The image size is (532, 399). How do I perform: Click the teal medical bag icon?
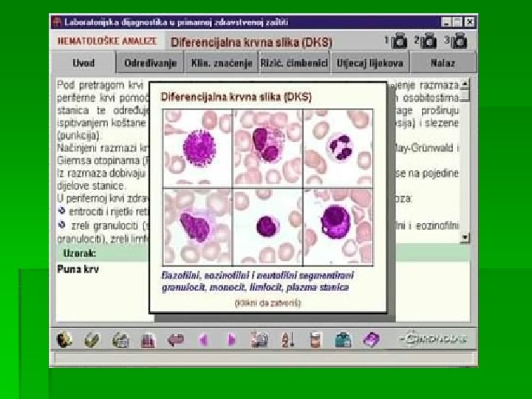(343, 340)
